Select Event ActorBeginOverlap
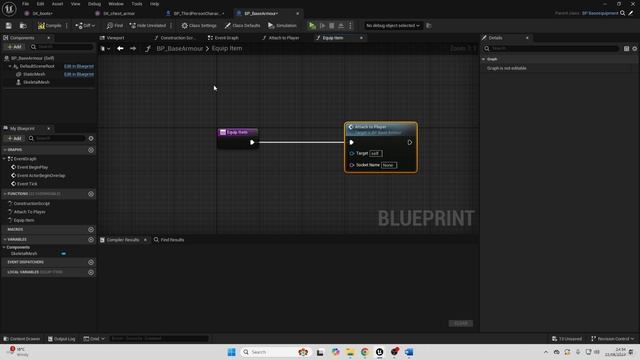The height and width of the screenshot is (360, 640). 41,176
